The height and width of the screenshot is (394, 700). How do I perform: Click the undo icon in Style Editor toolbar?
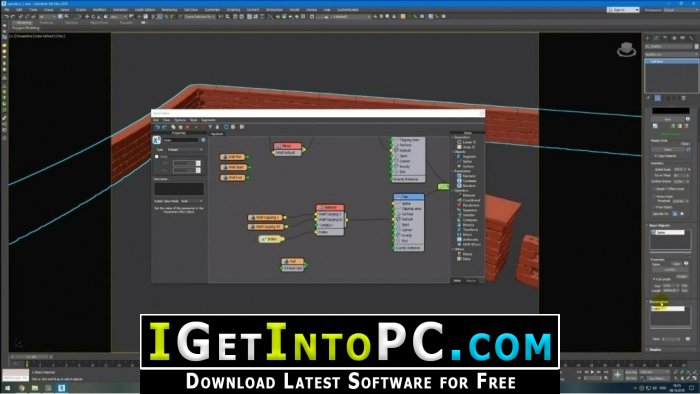click(x=157, y=127)
